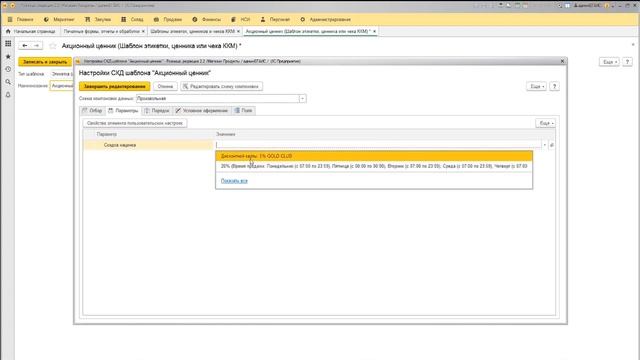Screen dimensions: 640x360
Task: Open Персонал section in top menu
Action: coord(275,19)
